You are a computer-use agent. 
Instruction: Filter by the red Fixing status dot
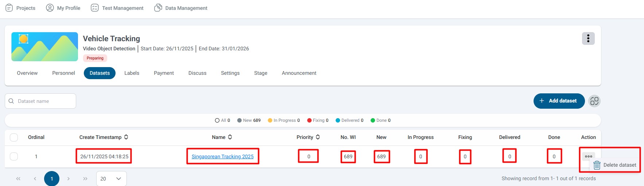309,120
